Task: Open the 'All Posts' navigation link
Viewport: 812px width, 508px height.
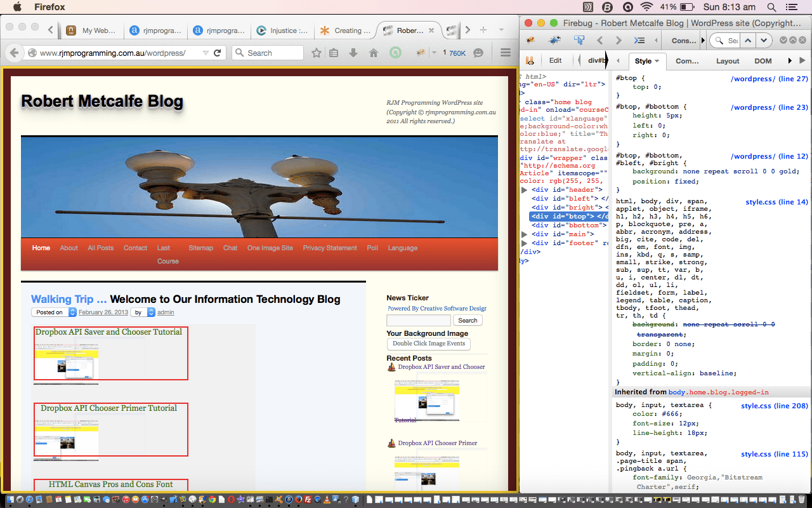Action: 101,248
